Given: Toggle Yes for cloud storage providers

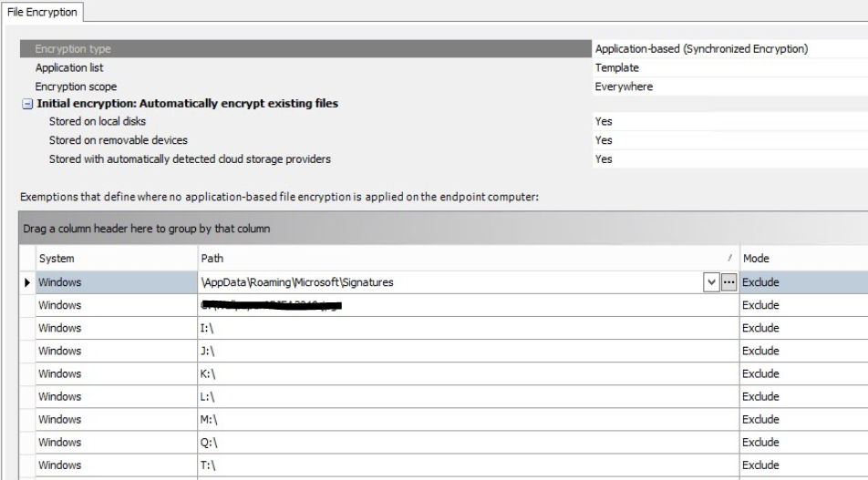Looking at the screenshot, I should [x=730, y=158].
